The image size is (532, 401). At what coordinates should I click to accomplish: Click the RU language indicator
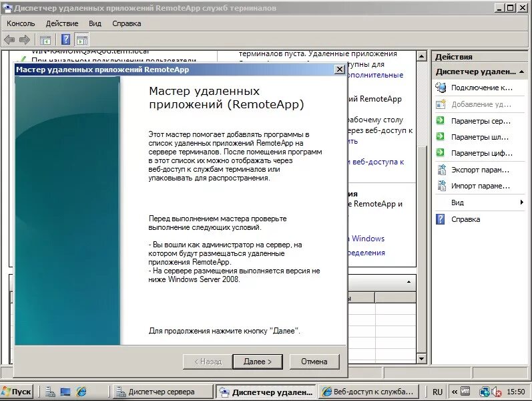click(x=437, y=392)
